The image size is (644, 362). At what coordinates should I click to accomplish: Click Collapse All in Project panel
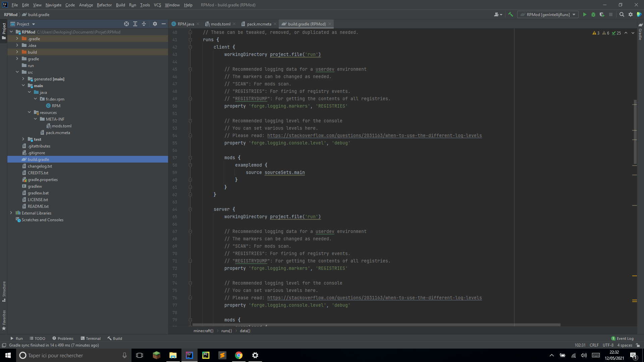pyautogui.click(x=144, y=24)
